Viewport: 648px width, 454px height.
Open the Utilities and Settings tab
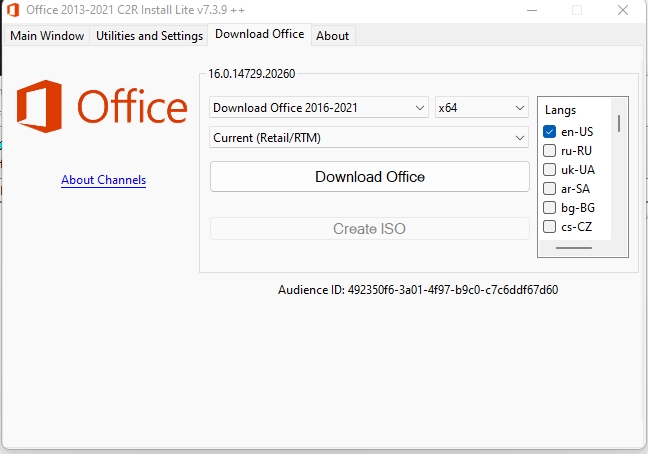click(149, 35)
